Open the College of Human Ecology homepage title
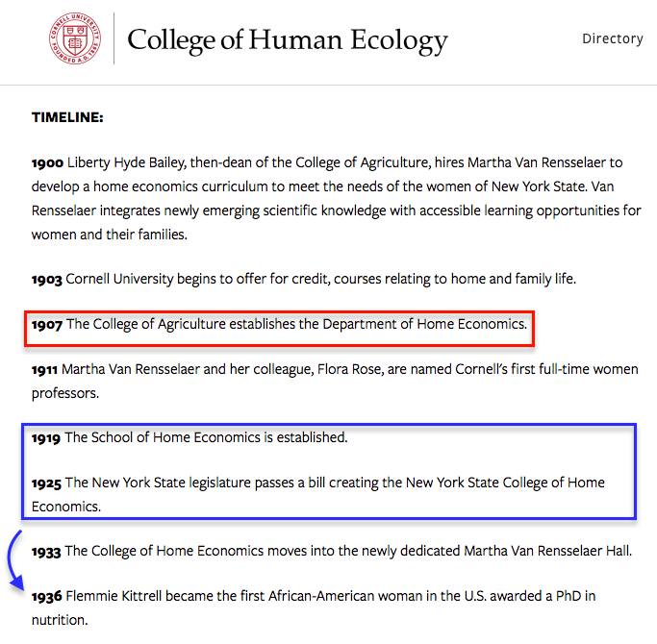 click(x=288, y=39)
